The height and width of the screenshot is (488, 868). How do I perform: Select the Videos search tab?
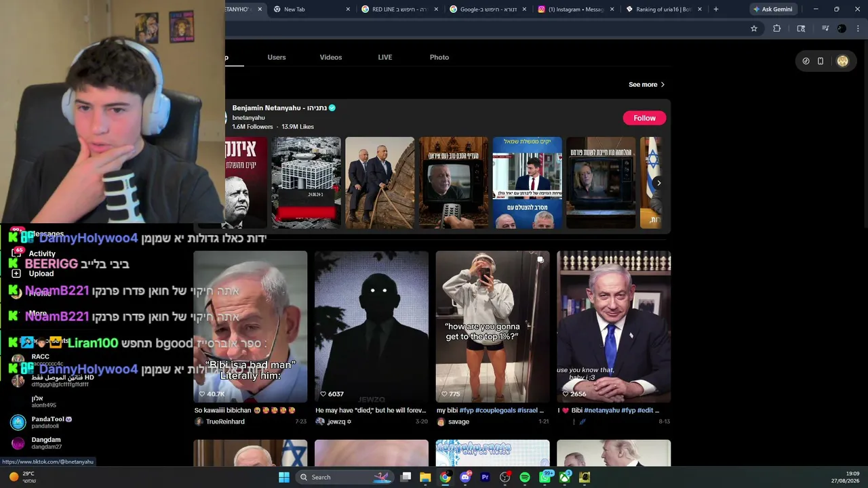click(331, 57)
